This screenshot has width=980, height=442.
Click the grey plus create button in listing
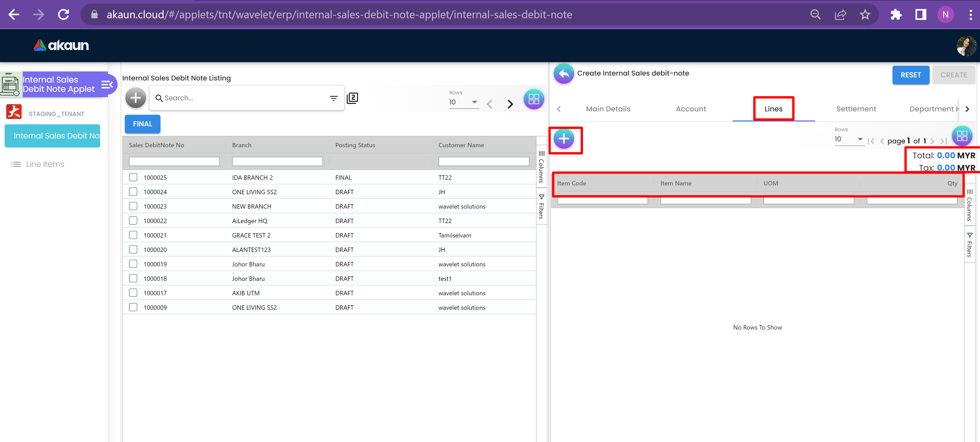click(135, 98)
